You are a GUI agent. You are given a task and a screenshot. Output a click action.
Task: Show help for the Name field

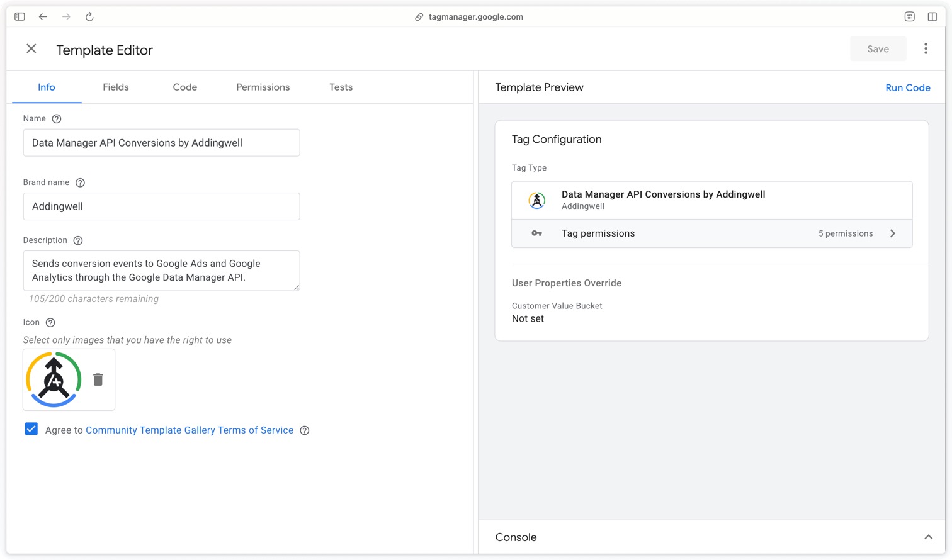57,119
